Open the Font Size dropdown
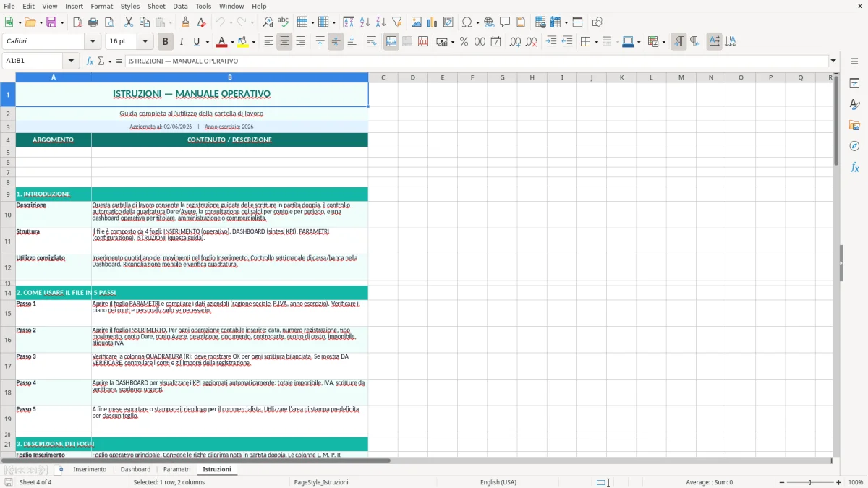The width and height of the screenshot is (868, 488). (x=145, y=42)
